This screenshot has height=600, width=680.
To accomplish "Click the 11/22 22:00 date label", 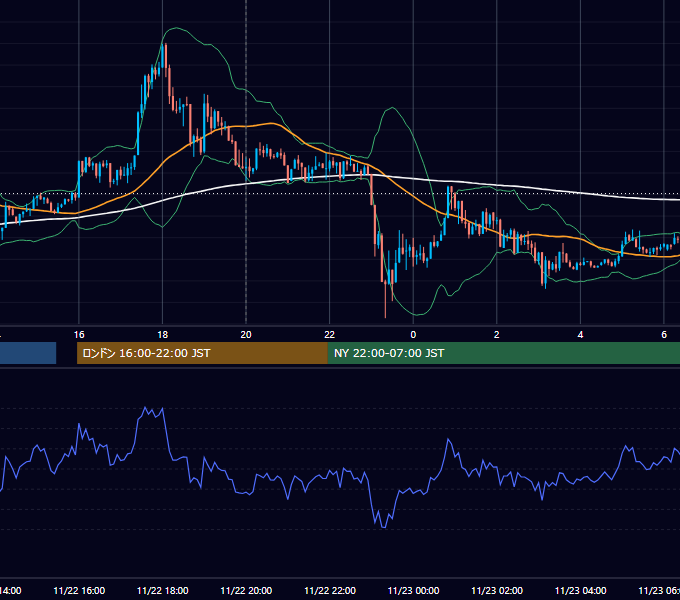I will click(x=330, y=590).
